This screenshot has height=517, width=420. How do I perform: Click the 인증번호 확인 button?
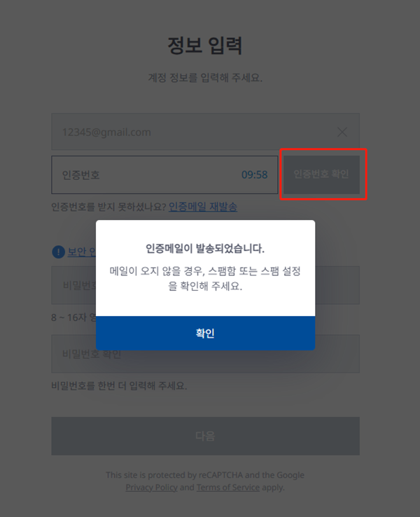(321, 174)
